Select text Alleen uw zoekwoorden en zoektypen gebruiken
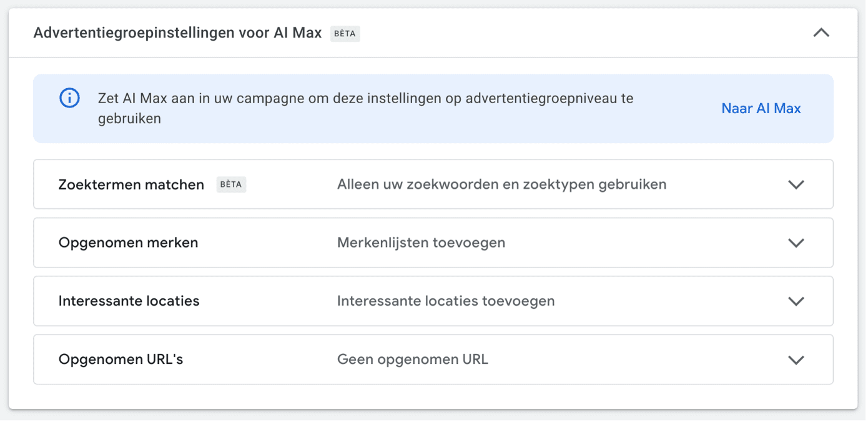 [501, 184]
